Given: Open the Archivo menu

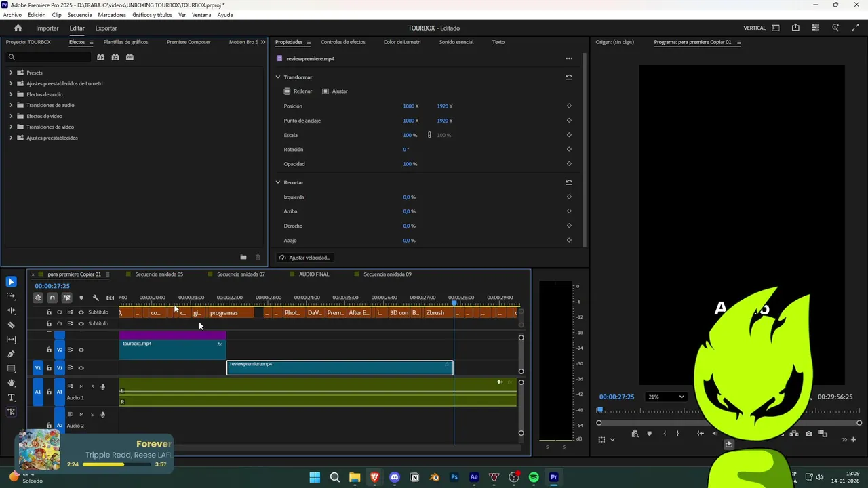Looking at the screenshot, I should tap(12, 15).
